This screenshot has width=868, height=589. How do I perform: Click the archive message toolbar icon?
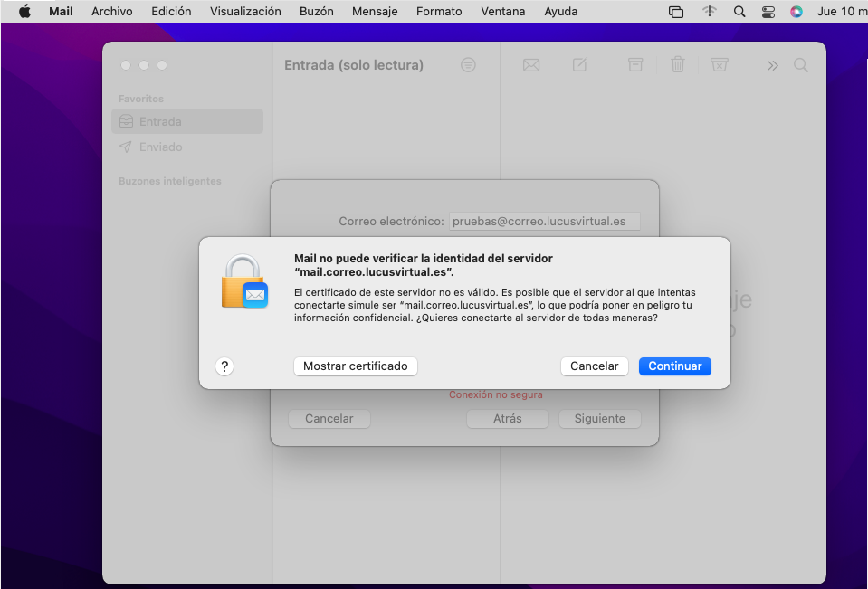pyautogui.click(x=635, y=65)
